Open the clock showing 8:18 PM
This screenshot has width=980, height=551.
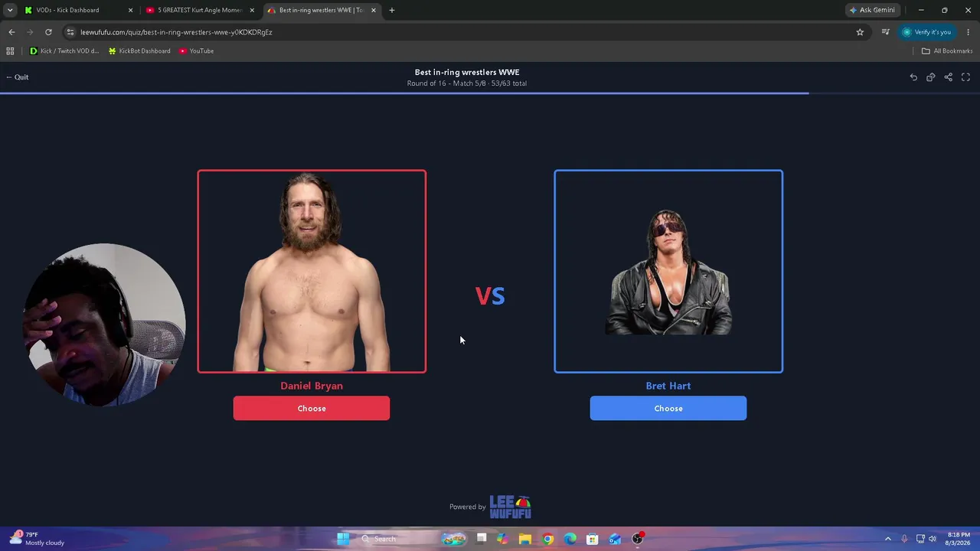(x=959, y=539)
